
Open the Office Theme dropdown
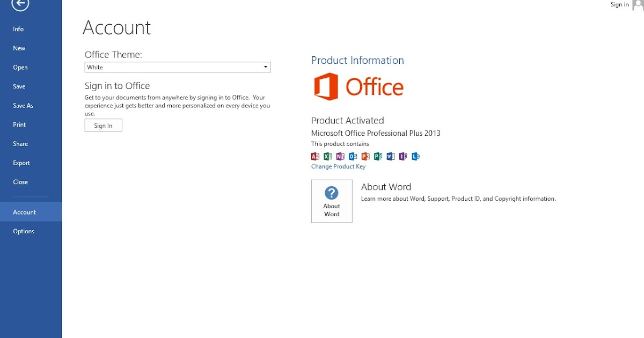coord(178,67)
